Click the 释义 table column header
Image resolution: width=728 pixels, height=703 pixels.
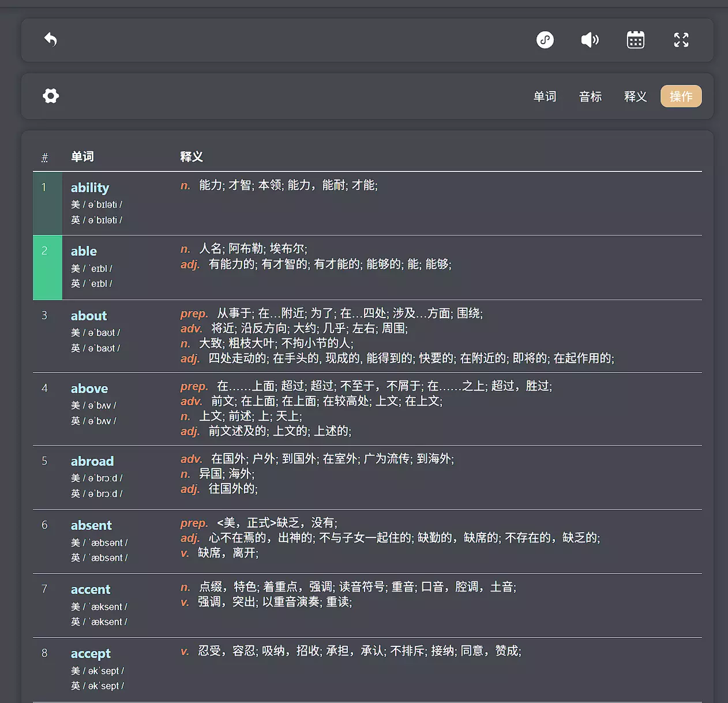(191, 157)
